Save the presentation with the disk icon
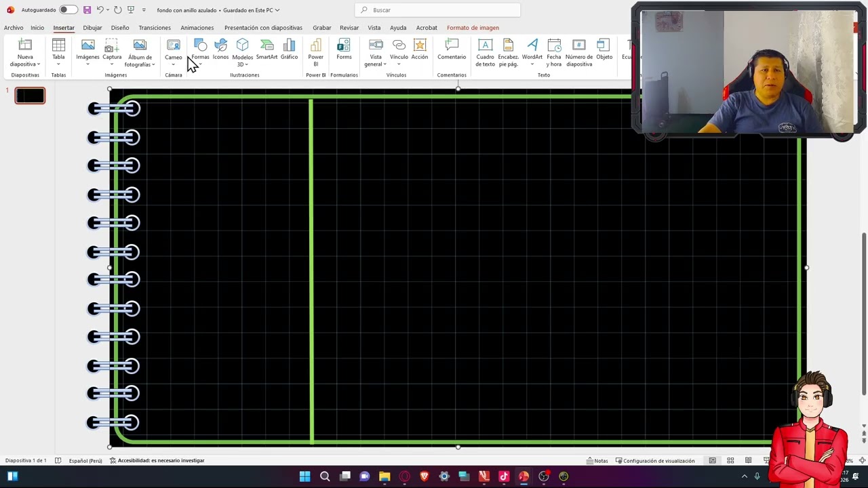The width and height of the screenshot is (868, 488). 87,10
